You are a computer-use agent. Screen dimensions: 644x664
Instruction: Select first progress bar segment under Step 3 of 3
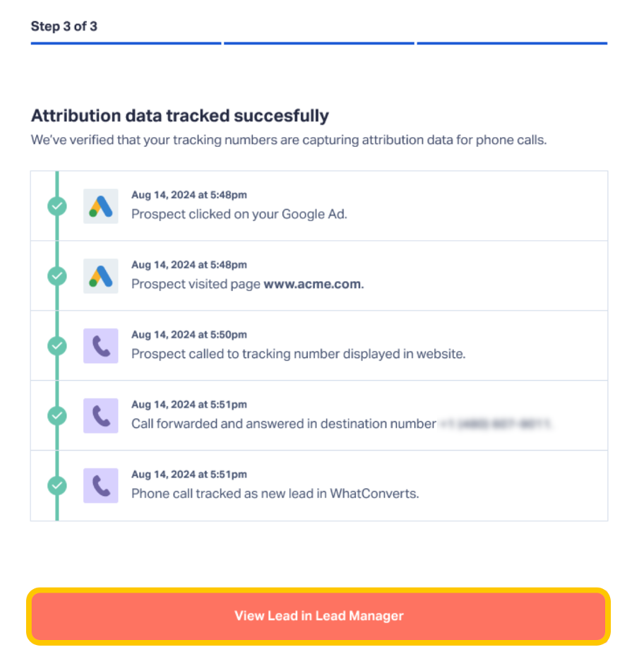pos(126,43)
